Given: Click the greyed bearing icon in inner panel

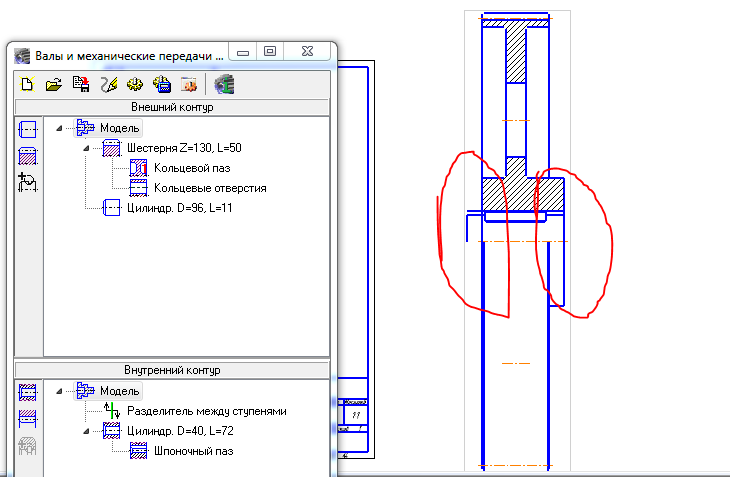Looking at the screenshot, I should (x=28, y=446).
